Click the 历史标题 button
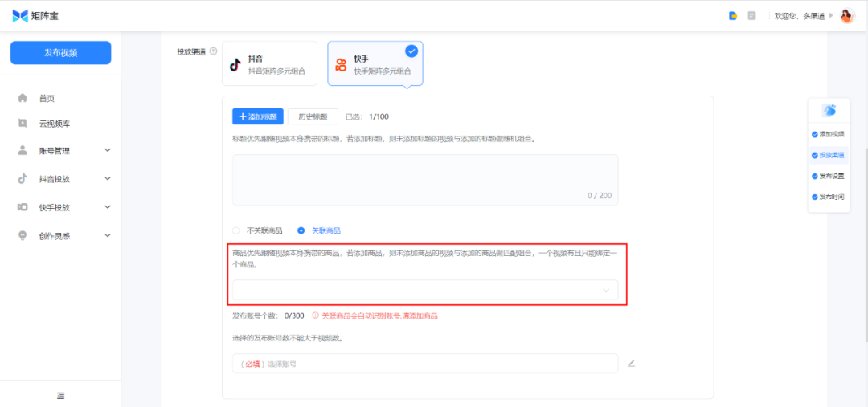 pos(313,116)
